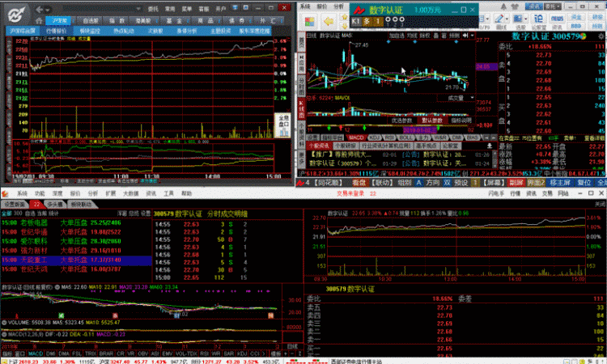Click the 选股 stock picker icon in the toolbar

(x=517, y=19)
